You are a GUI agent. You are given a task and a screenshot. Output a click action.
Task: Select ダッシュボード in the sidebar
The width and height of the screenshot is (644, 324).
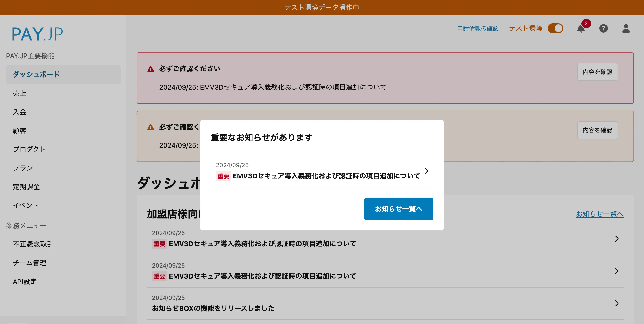tap(63, 74)
